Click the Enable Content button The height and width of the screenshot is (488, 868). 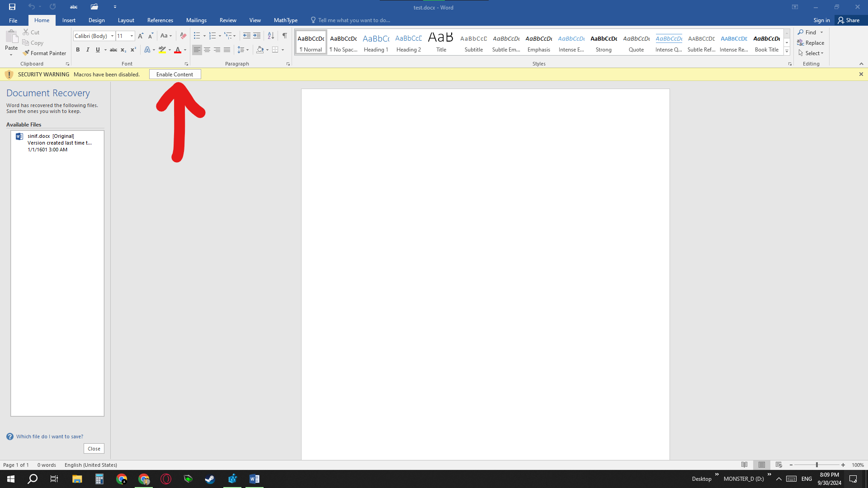click(x=175, y=74)
